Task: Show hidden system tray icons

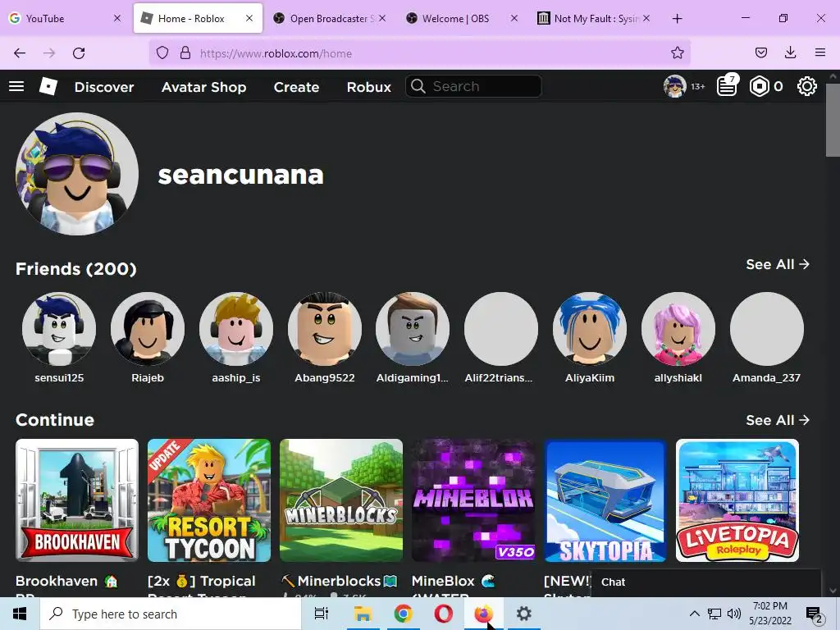Action: [694, 614]
